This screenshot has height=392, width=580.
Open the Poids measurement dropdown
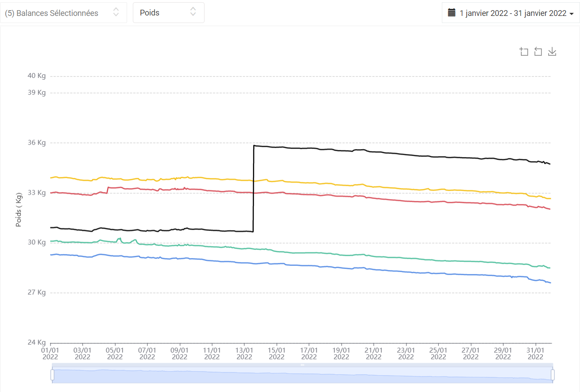tap(169, 13)
